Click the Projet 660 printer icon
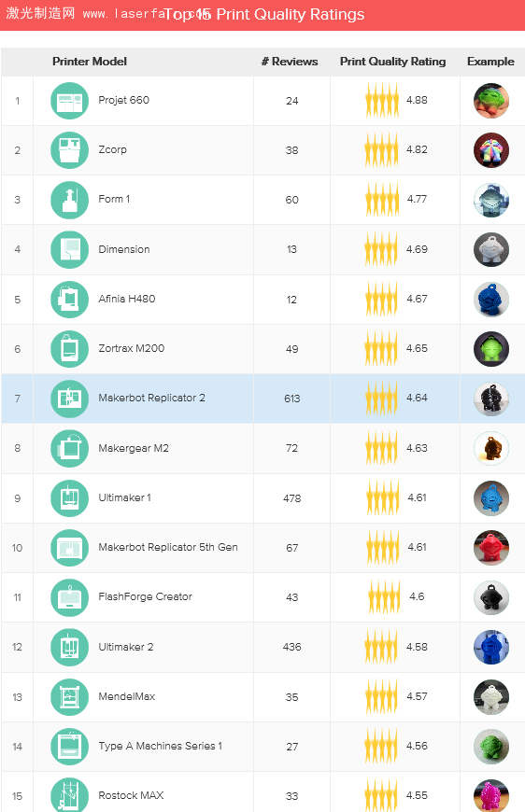The image size is (525, 812). coord(69,101)
